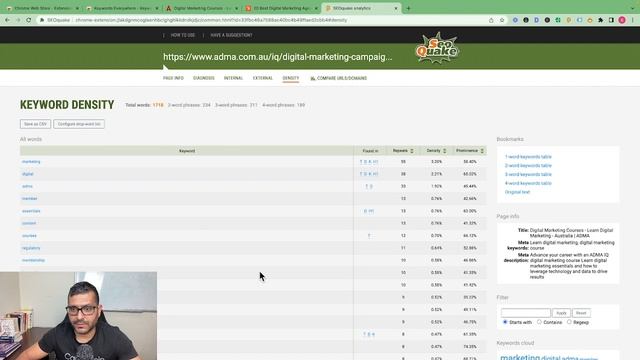Viewport: 640px width, 360px height.
Task: Close the Chrome Web Store tab
Action: [77, 8]
